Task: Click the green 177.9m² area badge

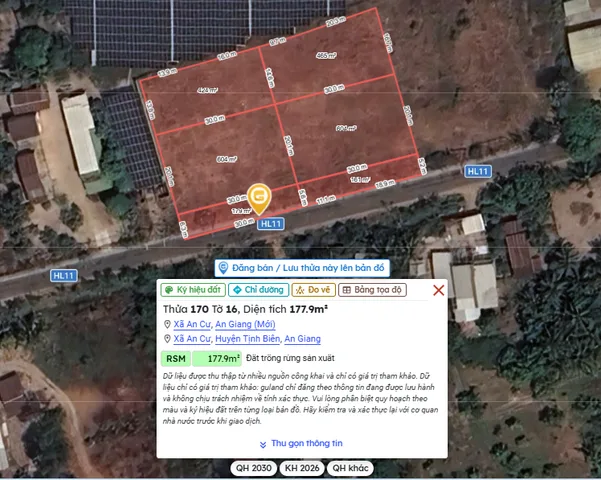Action: [217, 359]
